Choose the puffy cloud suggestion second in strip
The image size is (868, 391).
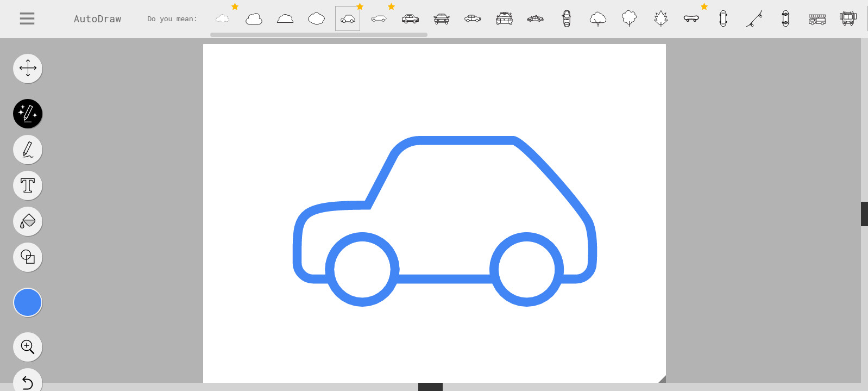(x=254, y=19)
